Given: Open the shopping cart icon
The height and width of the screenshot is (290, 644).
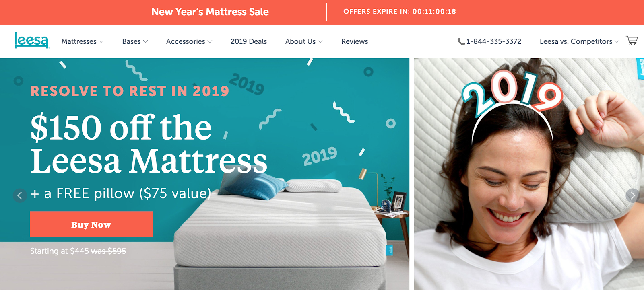Looking at the screenshot, I should point(632,41).
